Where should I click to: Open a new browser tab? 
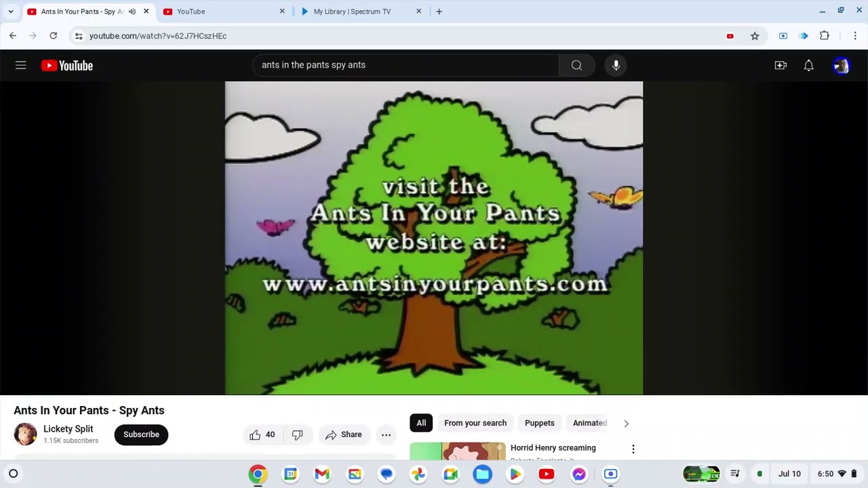[439, 12]
